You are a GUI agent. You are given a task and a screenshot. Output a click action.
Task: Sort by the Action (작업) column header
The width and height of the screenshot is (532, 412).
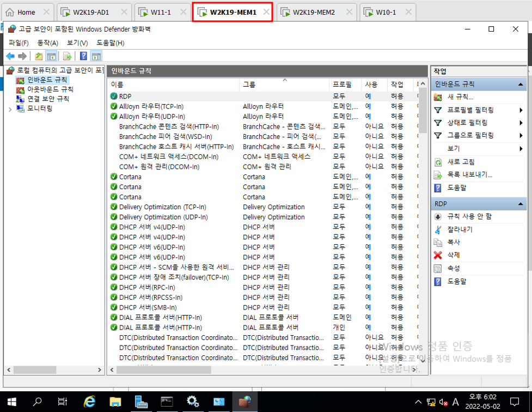click(x=400, y=84)
